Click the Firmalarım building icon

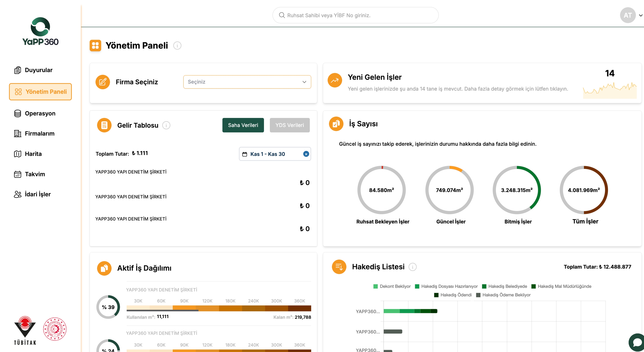(17, 134)
